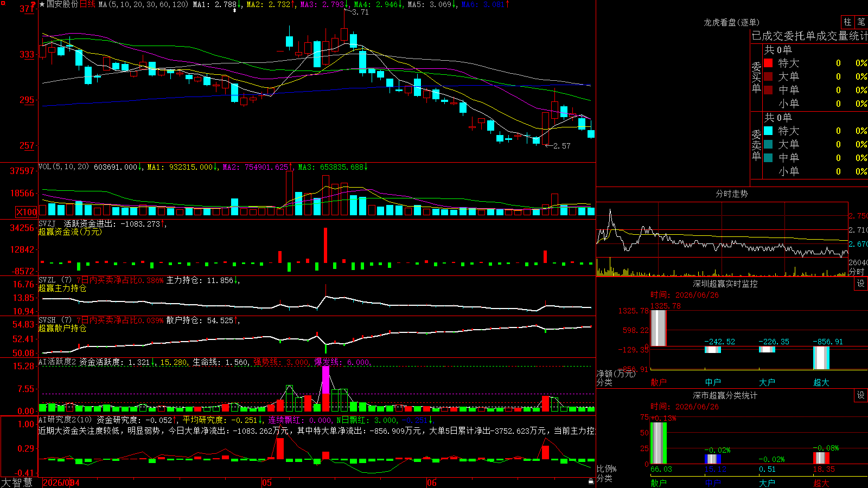
Task: Click the 散户 bar showing 1325.78
Action: [658, 328]
